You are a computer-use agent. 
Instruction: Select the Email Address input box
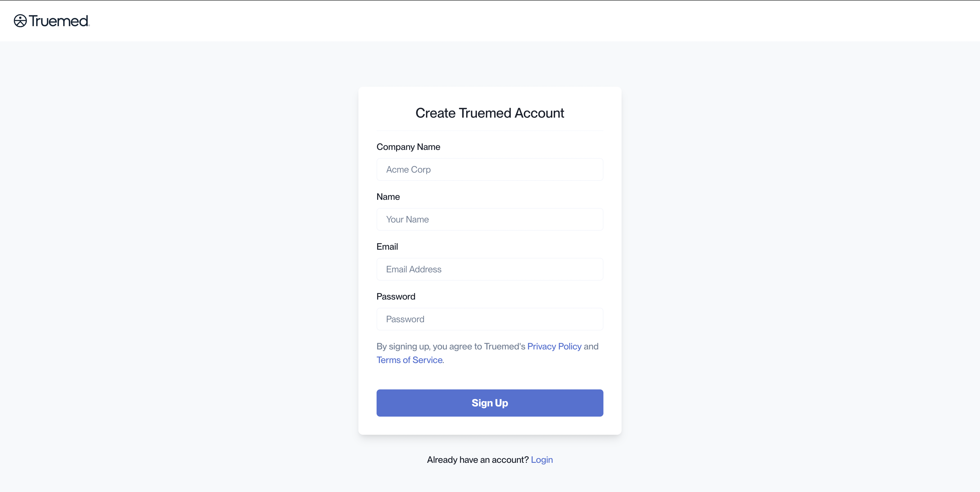(490, 269)
